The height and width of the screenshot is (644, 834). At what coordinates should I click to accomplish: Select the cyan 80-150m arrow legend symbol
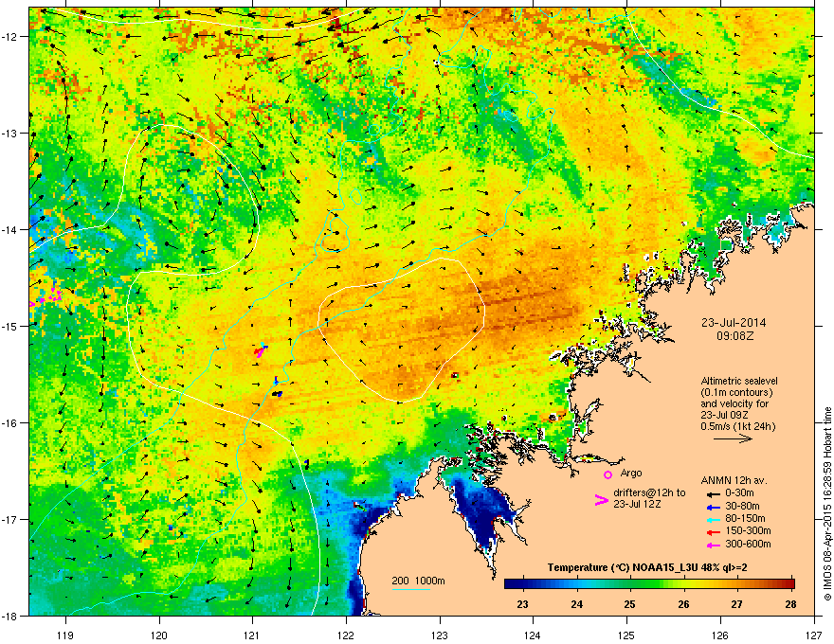click(x=713, y=519)
